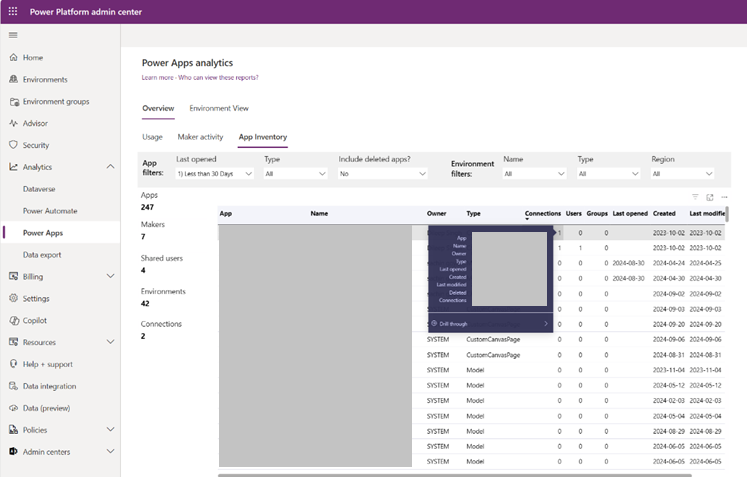Click the Environments icon in sidebar

(13, 79)
